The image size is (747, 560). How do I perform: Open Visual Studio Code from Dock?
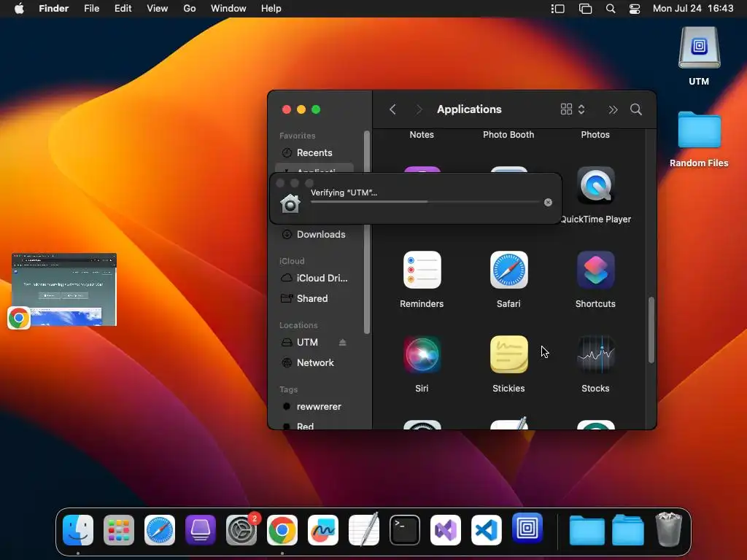coord(487,530)
